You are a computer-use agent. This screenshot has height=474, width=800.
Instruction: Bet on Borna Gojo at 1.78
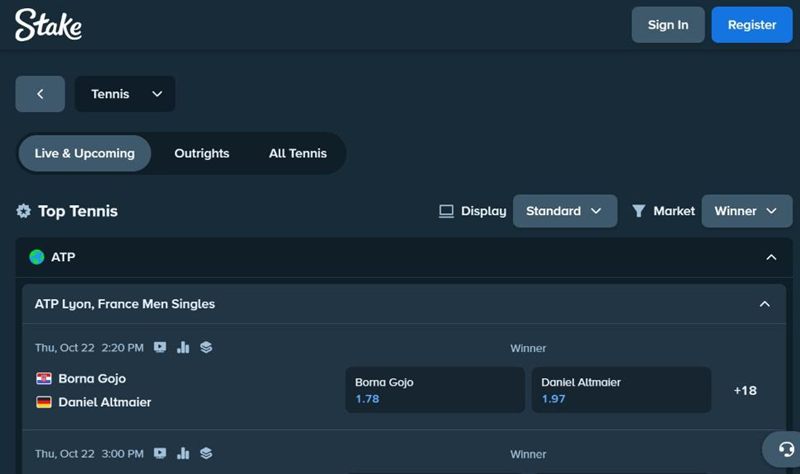coord(435,390)
